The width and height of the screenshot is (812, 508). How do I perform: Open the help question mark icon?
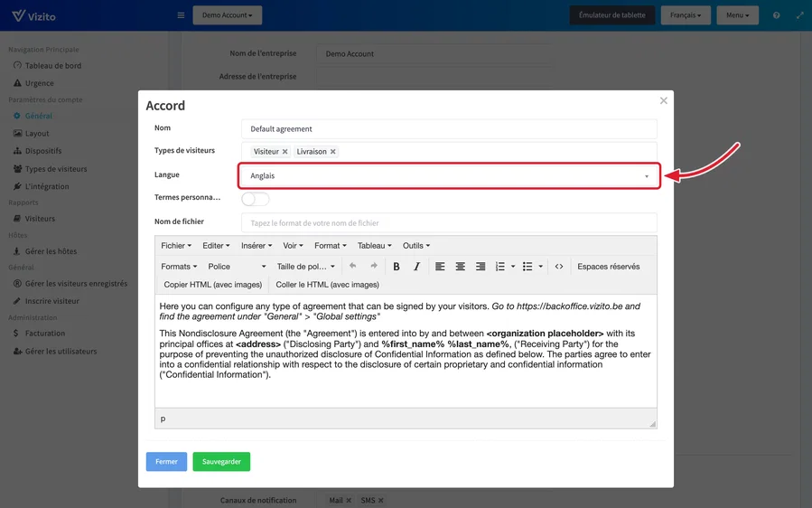pos(776,15)
